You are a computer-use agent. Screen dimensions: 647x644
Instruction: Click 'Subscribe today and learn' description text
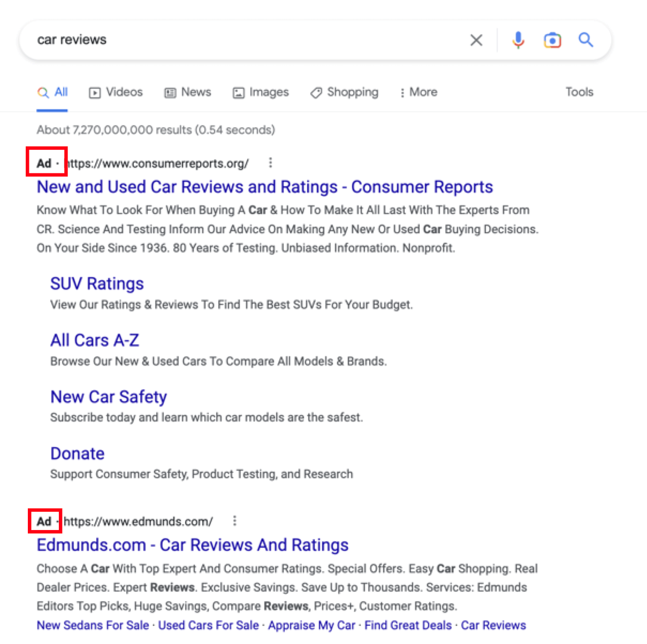click(x=207, y=417)
